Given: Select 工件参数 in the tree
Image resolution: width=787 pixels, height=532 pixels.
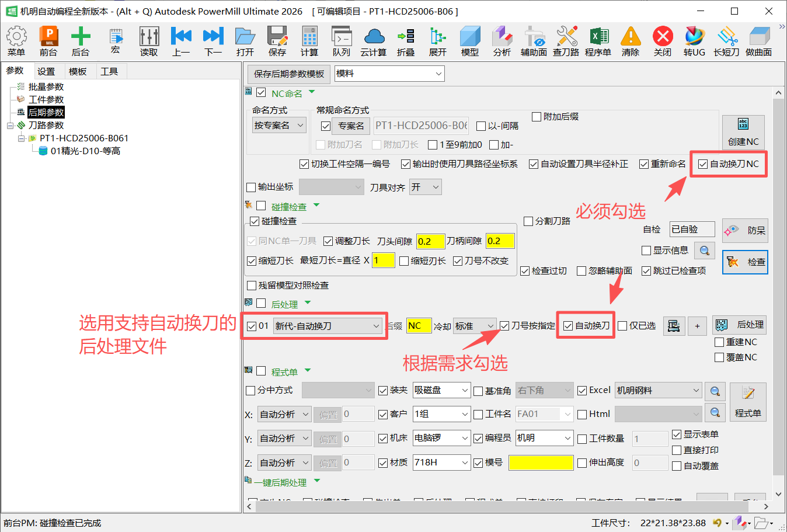Looking at the screenshot, I should (46, 100).
